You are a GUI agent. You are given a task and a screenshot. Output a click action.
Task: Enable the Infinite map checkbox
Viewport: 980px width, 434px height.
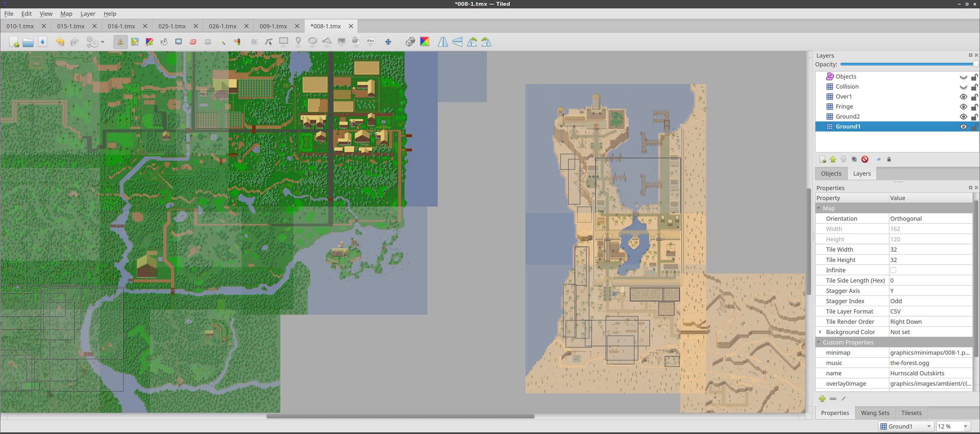click(x=893, y=270)
